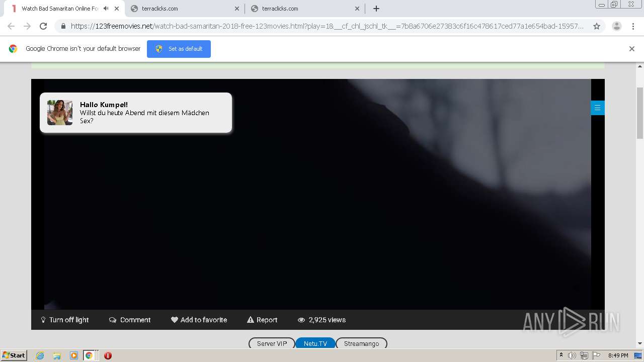Reload the current page
This screenshot has width=644, height=362.
(x=43, y=26)
